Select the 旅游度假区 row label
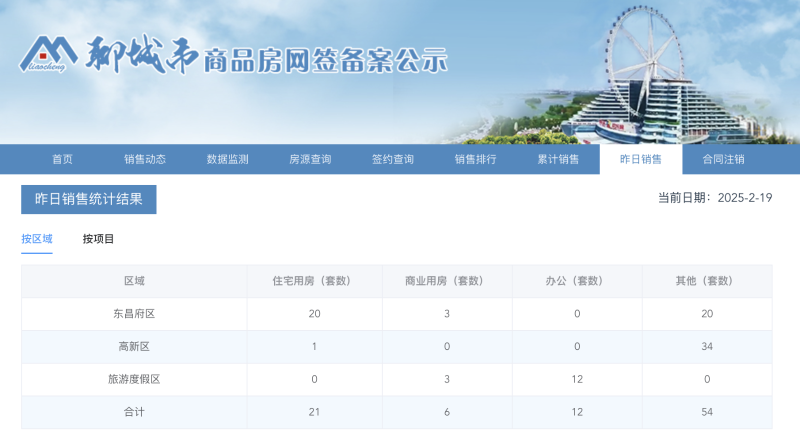 click(x=134, y=380)
